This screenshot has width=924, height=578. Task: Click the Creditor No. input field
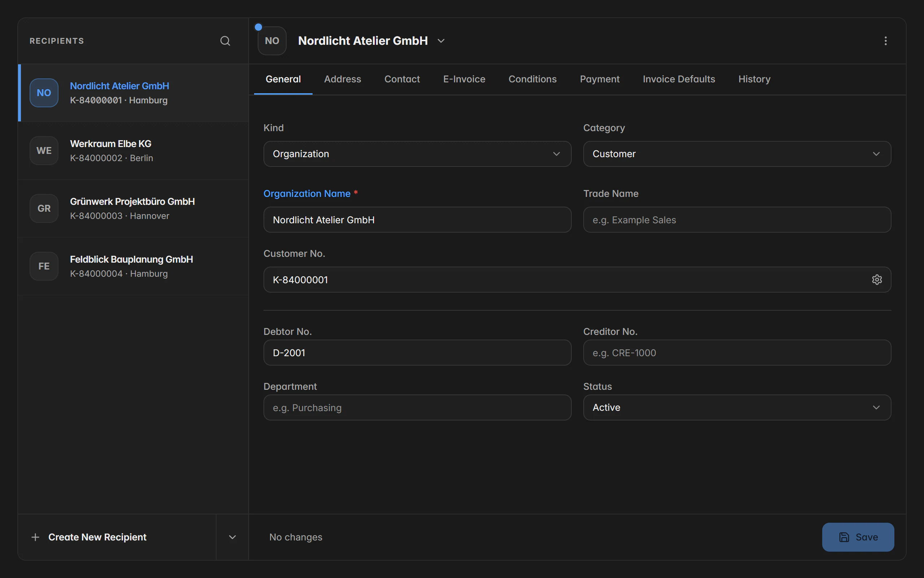[x=737, y=353]
